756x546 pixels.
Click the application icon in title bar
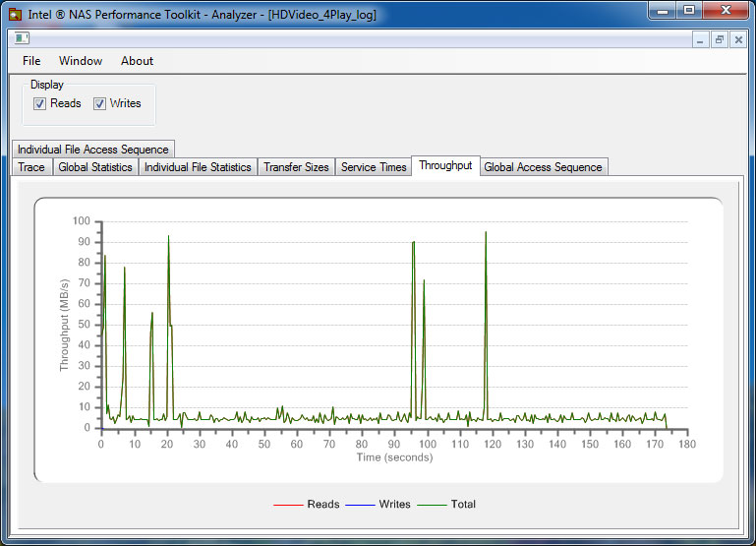click(15, 15)
